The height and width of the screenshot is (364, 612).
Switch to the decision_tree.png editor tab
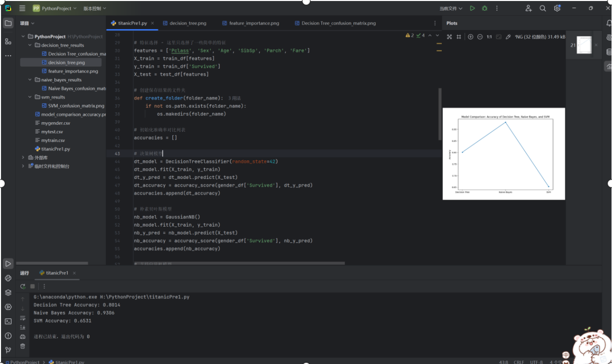click(x=184, y=23)
